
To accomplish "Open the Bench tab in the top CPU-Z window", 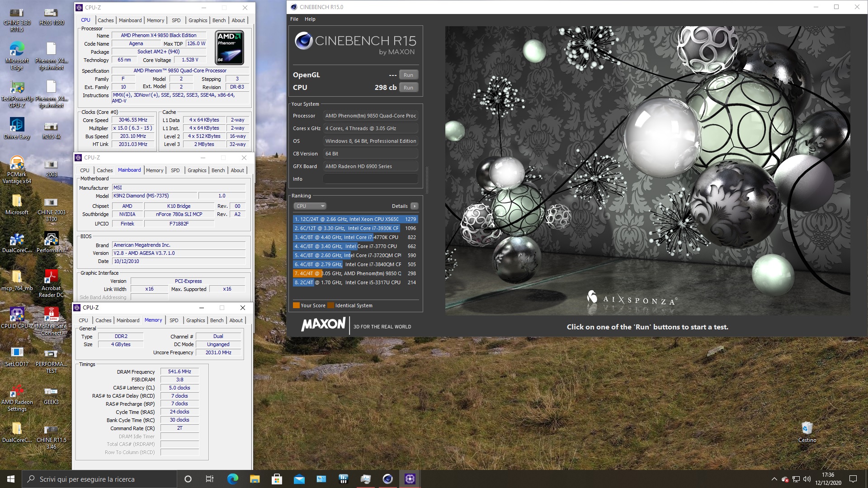I will click(x=219, y=20).
